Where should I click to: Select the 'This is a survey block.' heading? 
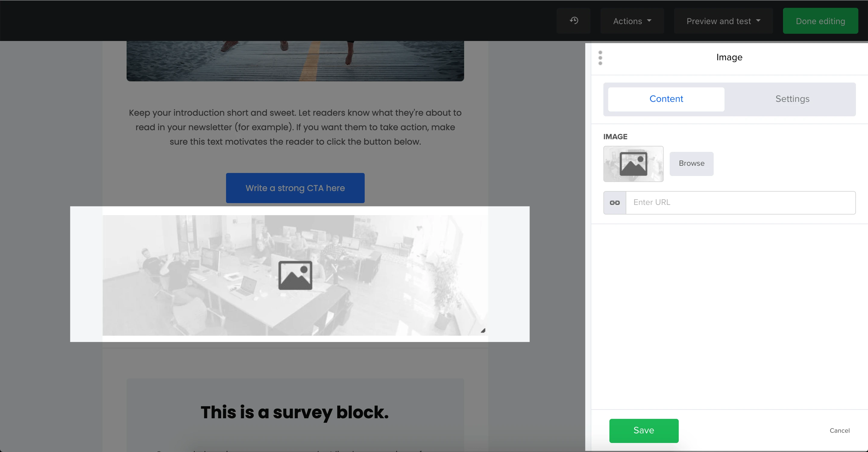click(294, 412)
